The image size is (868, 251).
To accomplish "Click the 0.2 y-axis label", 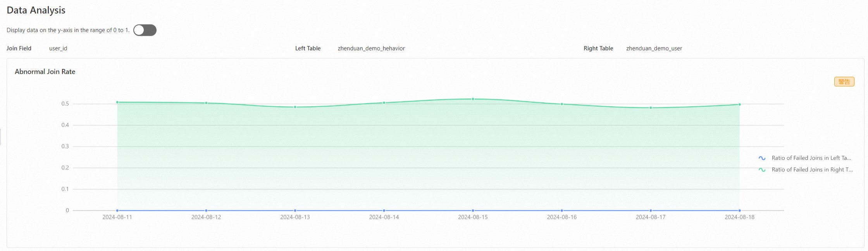I will (x=65, y=168).
